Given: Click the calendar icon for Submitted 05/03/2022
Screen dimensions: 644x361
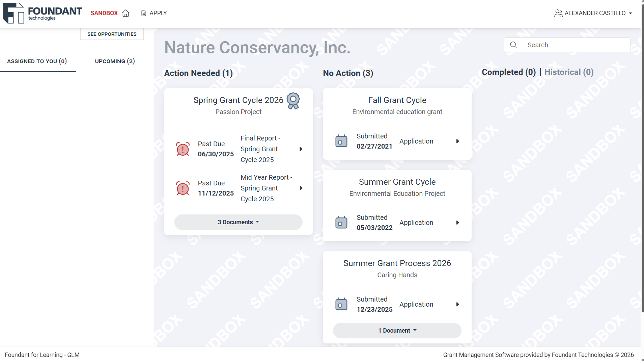Looking at the screenshot, I should (x=341, y=223).
